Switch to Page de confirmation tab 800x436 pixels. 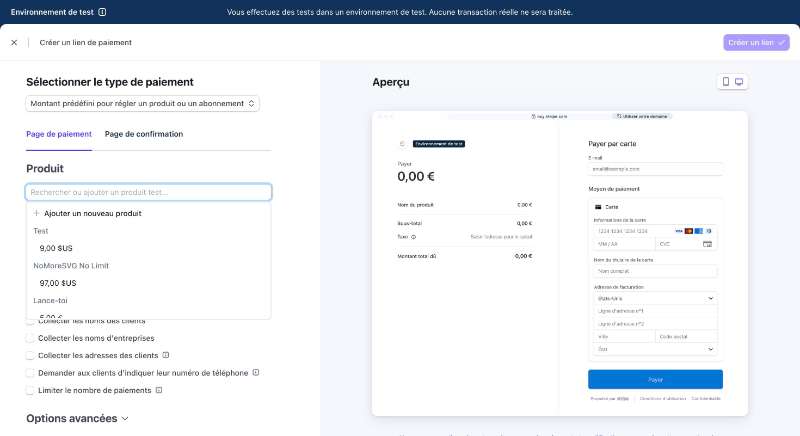point(144,134)
